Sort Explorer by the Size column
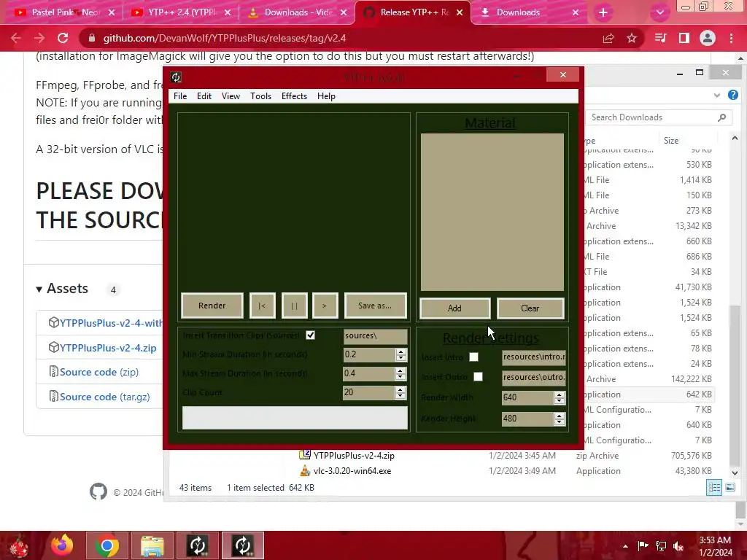The image size is (747, 560). tap(671, 141)
